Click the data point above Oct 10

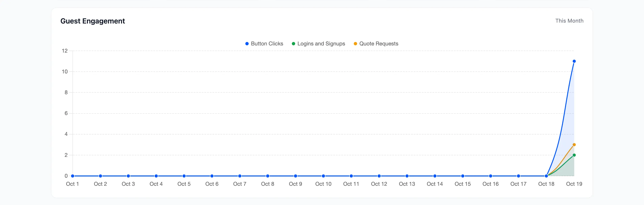[323, 176]
